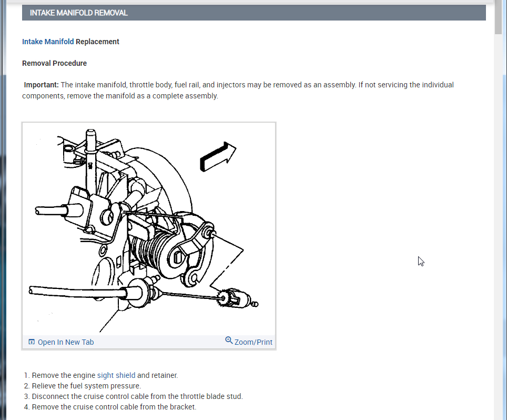
Task: Click the magnifier zoom icon
Action: (229, 341)
